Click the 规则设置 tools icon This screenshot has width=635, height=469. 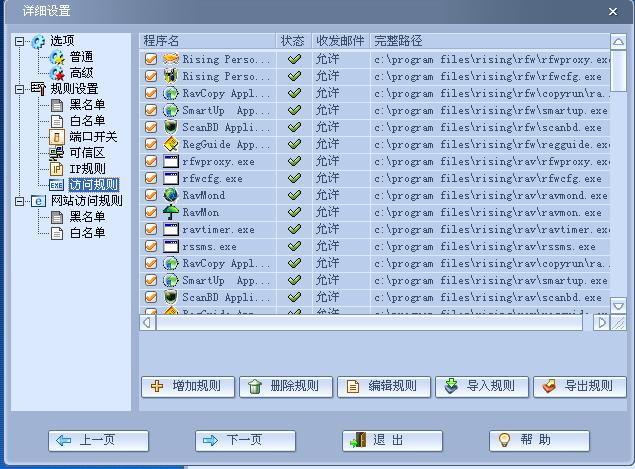[x=38, y=89]
